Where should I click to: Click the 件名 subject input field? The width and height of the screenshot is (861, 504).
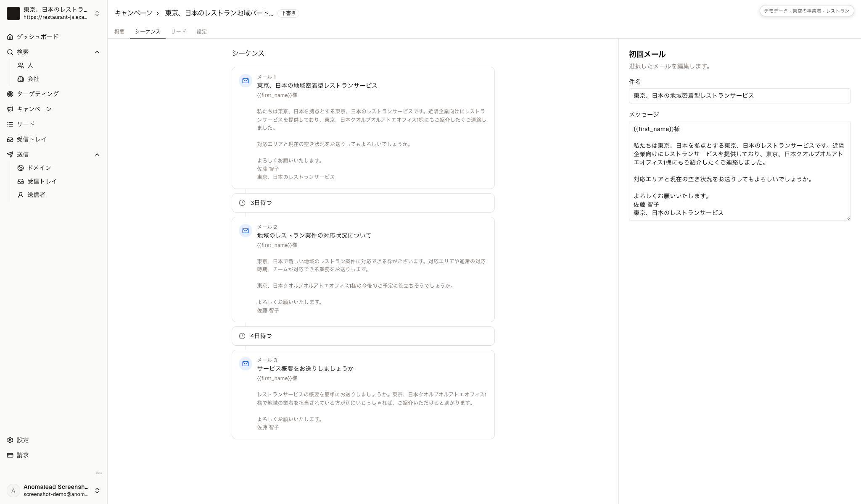[x=740, y=96]
